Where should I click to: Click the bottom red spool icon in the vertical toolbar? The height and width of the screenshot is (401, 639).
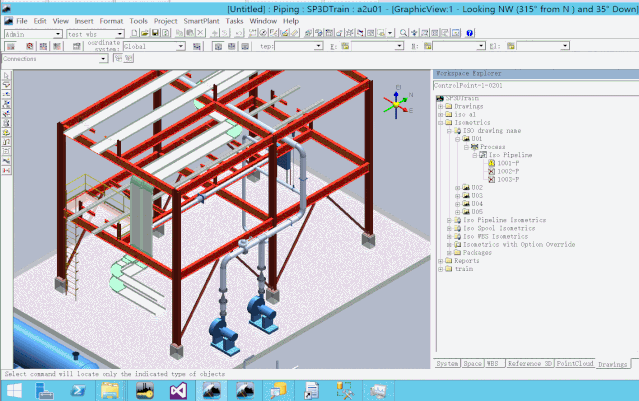click(7, 170)
